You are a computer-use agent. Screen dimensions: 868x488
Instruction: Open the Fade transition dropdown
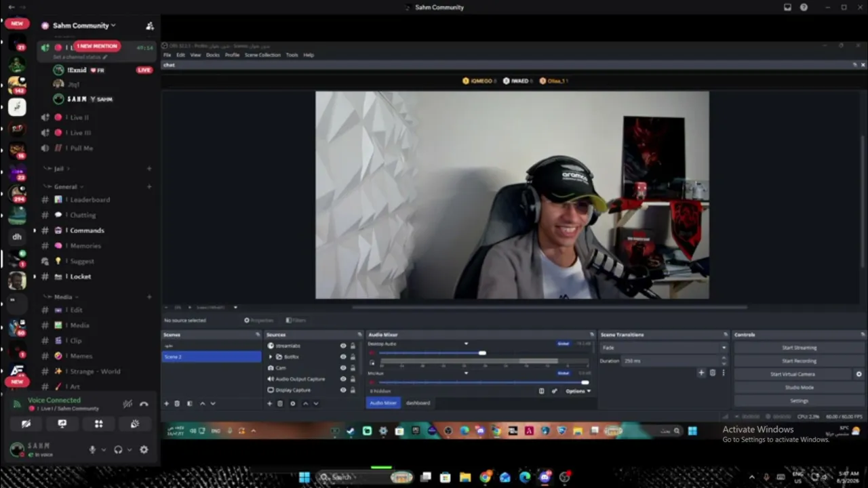664,348
